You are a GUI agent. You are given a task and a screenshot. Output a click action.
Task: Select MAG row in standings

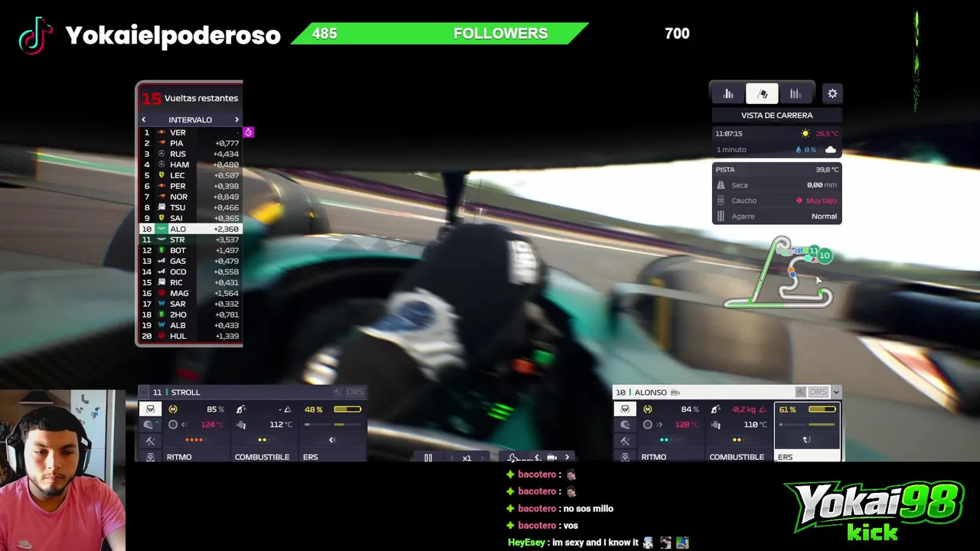click(189, 293)
